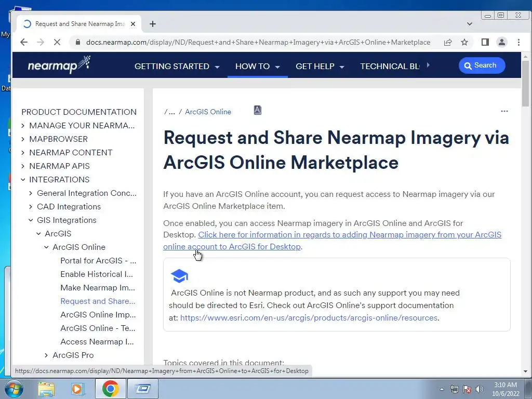Expand the Nearmap APIs tree node

coord(23,166)
